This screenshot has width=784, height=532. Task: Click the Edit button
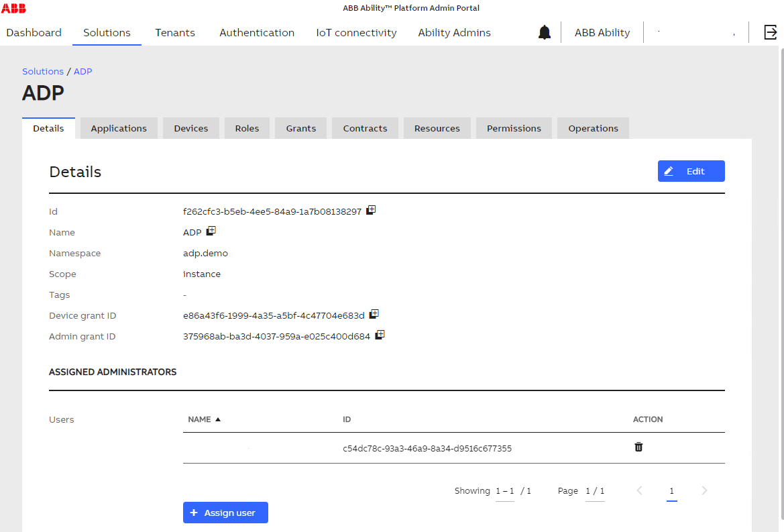point(691,171)
